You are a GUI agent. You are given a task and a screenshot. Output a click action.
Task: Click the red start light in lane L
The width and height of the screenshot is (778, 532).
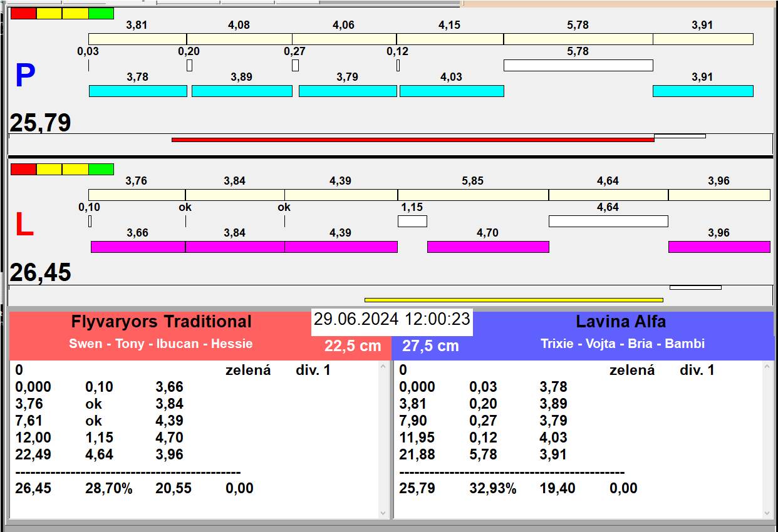[24, 169]
